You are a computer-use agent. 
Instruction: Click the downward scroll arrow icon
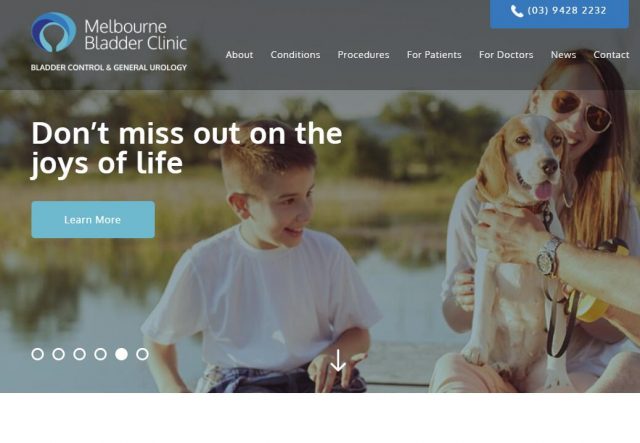338,360
